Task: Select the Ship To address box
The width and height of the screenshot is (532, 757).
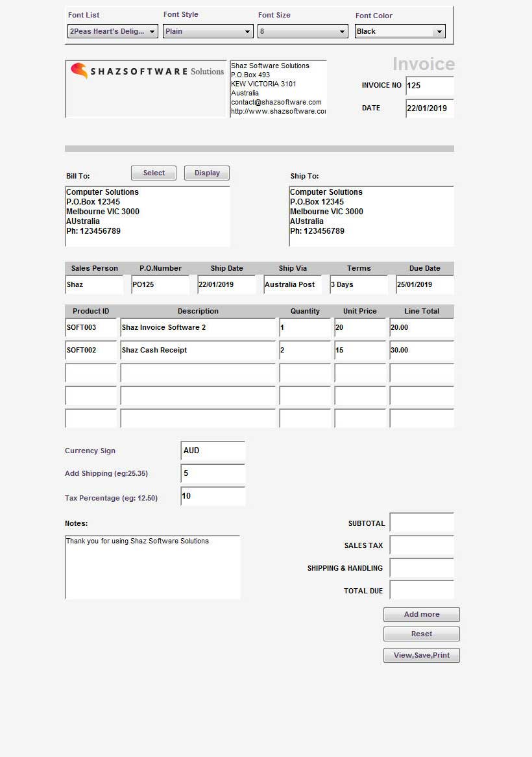Action: [x=371, y=216]
